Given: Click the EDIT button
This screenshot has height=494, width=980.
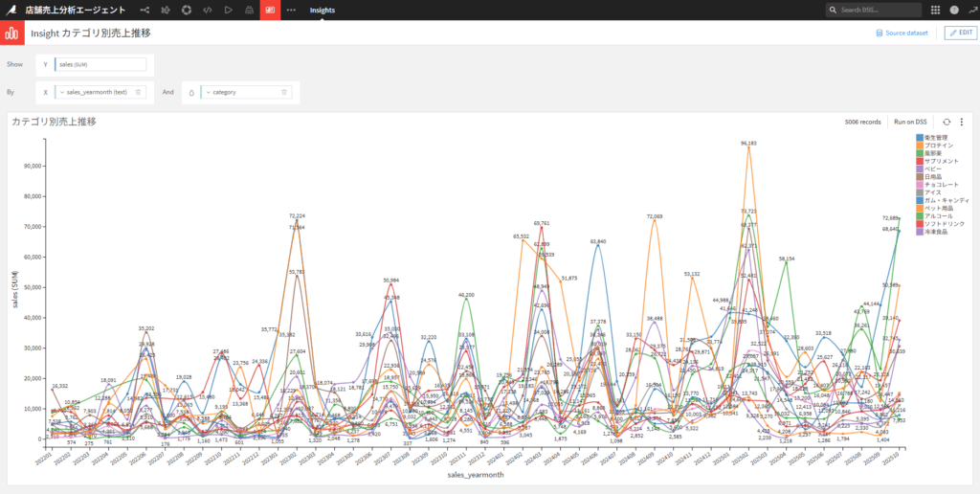Looking at the screenshot, I should (x=961, y=34).
